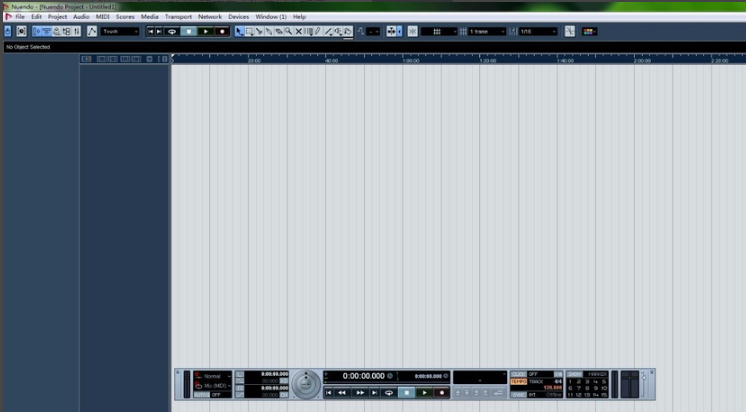746x412 pixels.
Task: Click the 1:00:00 mark on timeline ruler
Action: 409,61
